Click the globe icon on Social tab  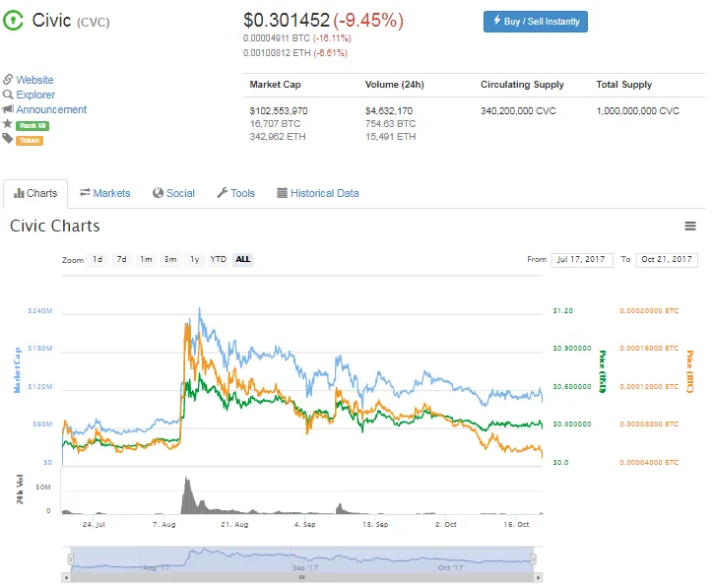point(158,193)
